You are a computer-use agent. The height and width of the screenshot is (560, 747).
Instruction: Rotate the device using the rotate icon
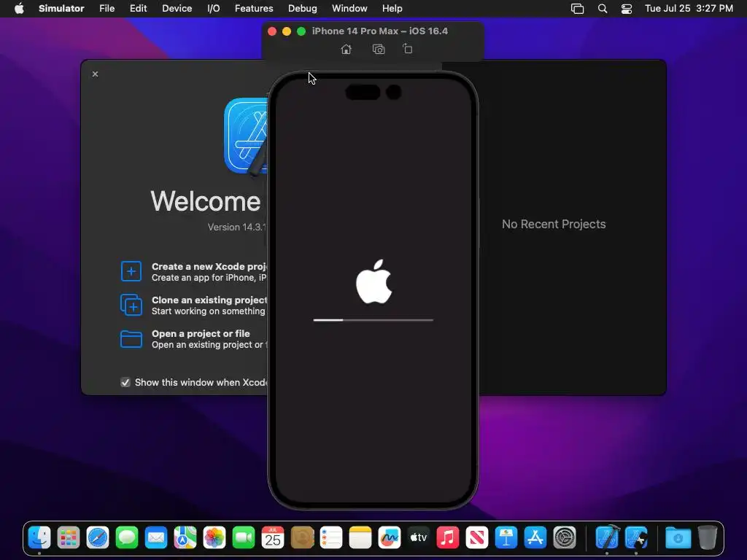[407, 49]
